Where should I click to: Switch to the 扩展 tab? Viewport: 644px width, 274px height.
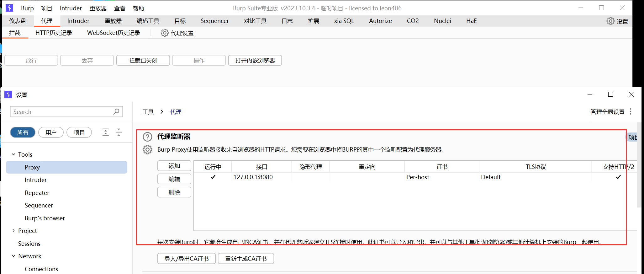[x=314, y=21]
